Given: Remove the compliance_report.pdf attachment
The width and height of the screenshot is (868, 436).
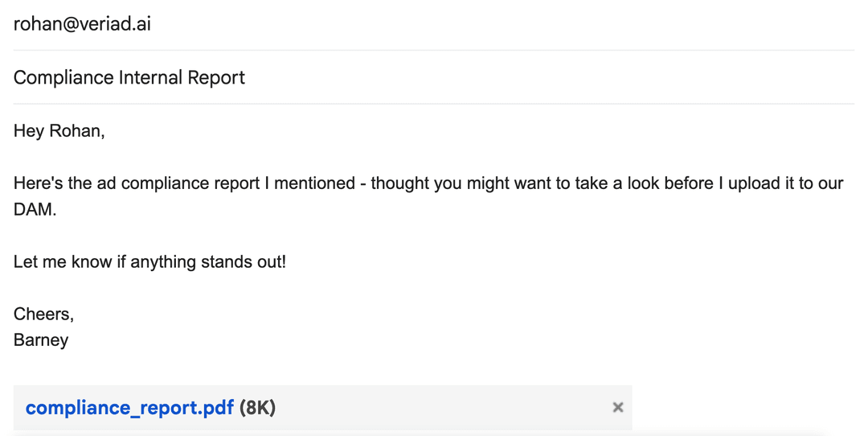Looking at the screenshot, I should click(x=617, y=408).
